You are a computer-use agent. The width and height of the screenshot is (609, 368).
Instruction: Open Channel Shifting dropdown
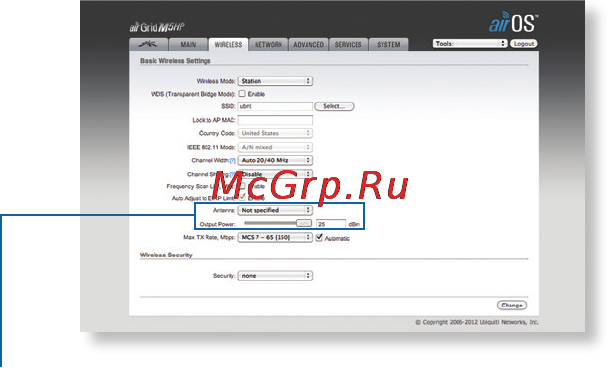[275, 174]
